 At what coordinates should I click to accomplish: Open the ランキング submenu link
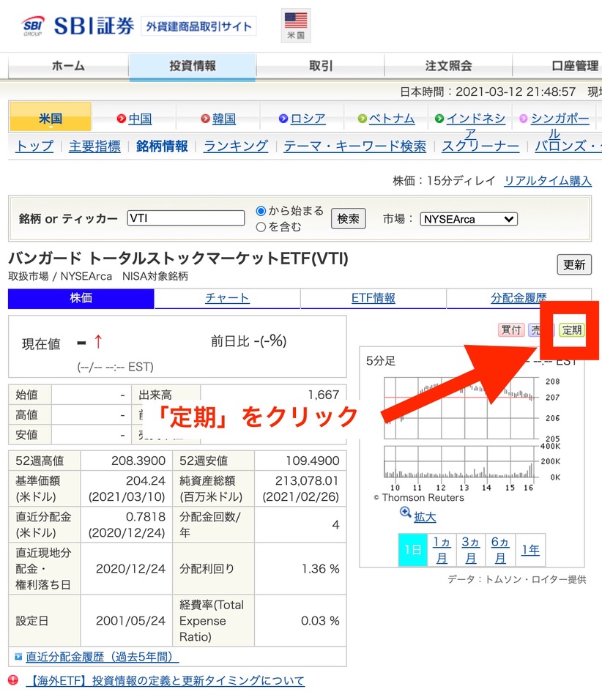coord(236,146)
